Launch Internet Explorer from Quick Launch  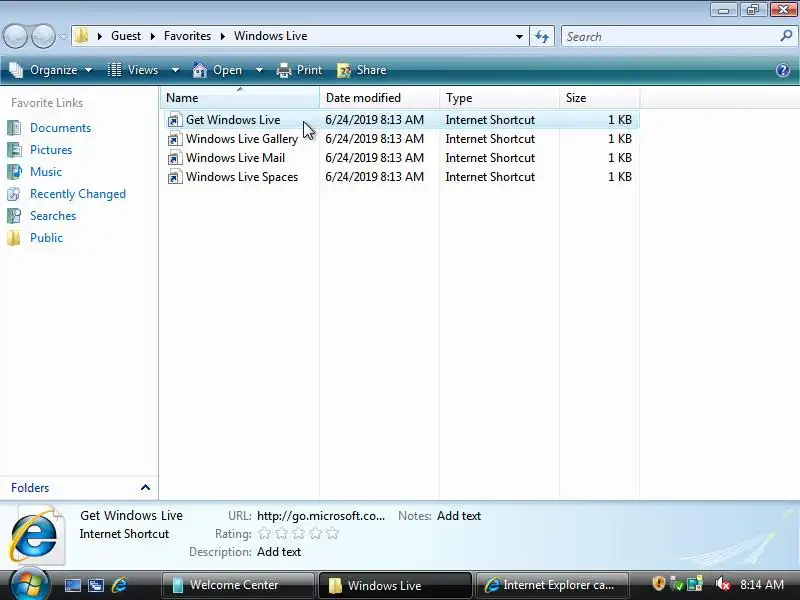[x=119, y=585]
